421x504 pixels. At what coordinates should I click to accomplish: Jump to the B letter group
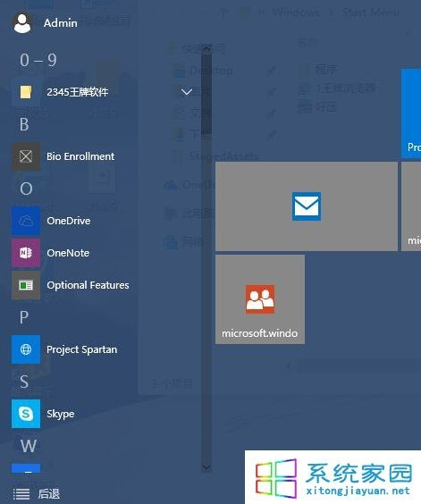(24, 125)
